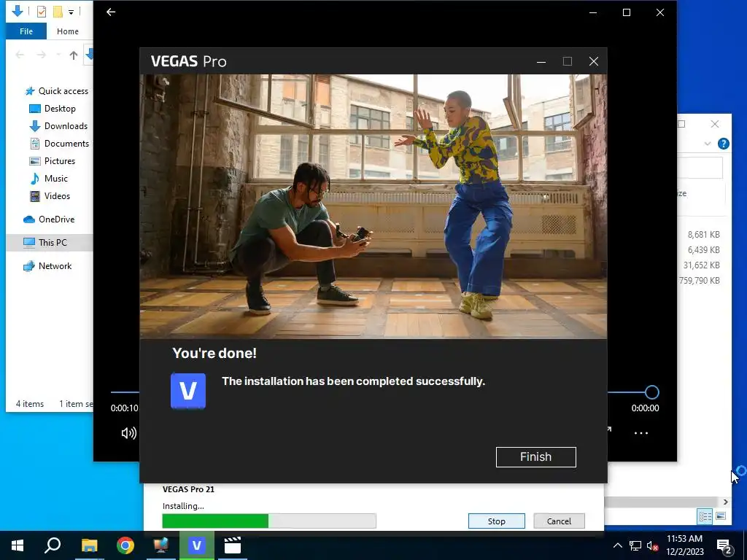Click the network icon in system tray
The height and width of the screenshot is (560, 747).
click(x=635, y=545)
